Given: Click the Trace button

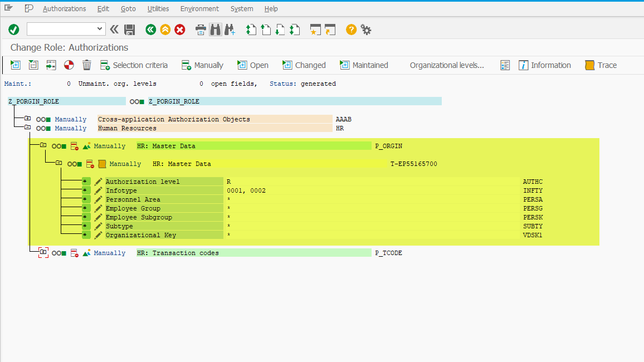Looking at the screenshot, I should pyautogui.click(x=601, y=65).
